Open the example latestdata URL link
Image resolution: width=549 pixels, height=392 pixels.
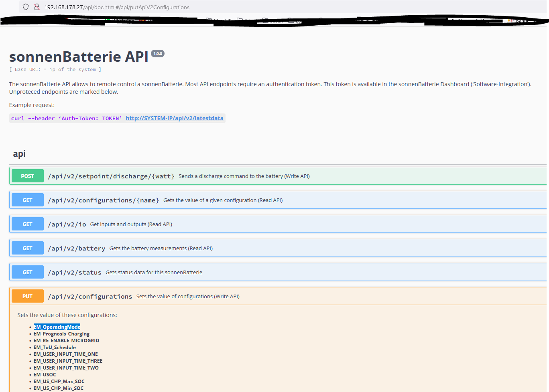click(x=175, y=118)
